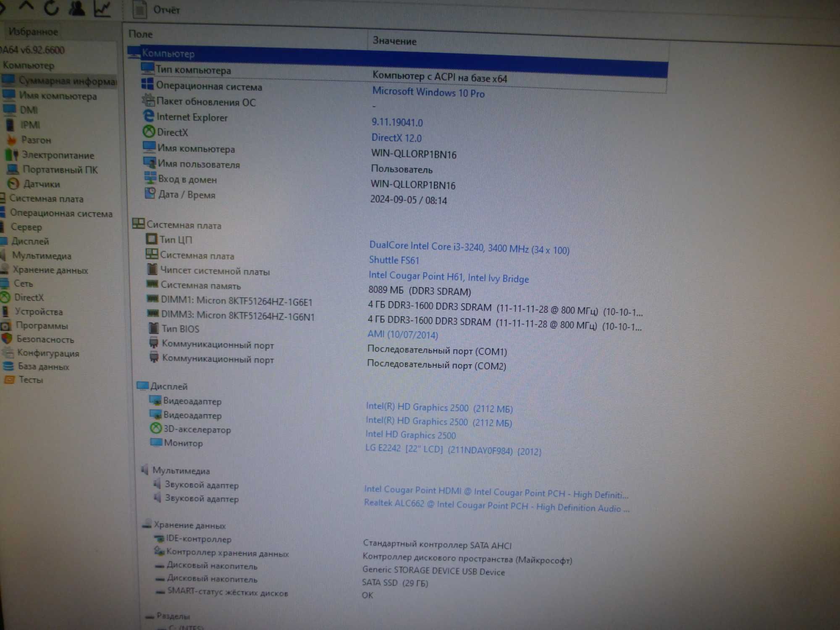The width and height of the screenshot is (840, 630).
Task: Expand the Системная плата tree node
Action: 46,199
